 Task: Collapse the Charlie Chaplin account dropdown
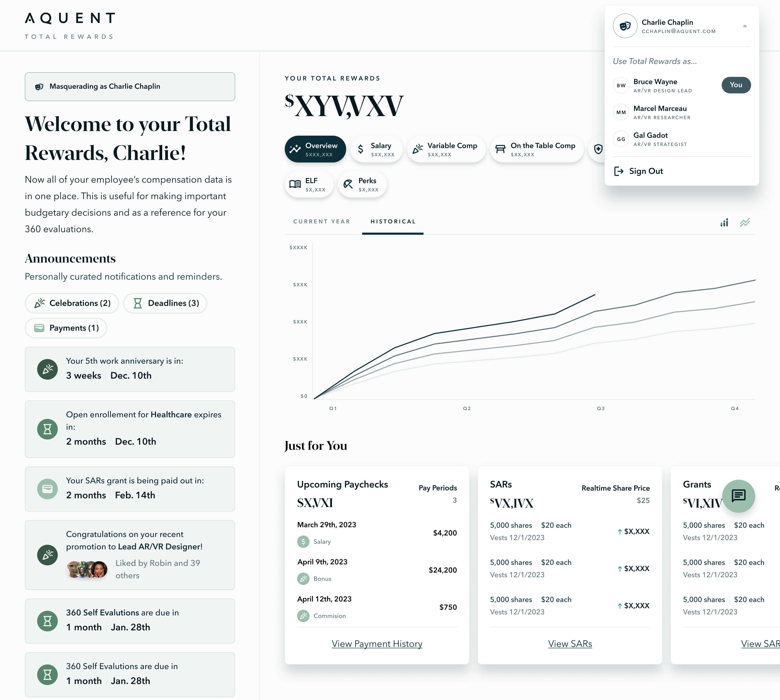(745, 26)
